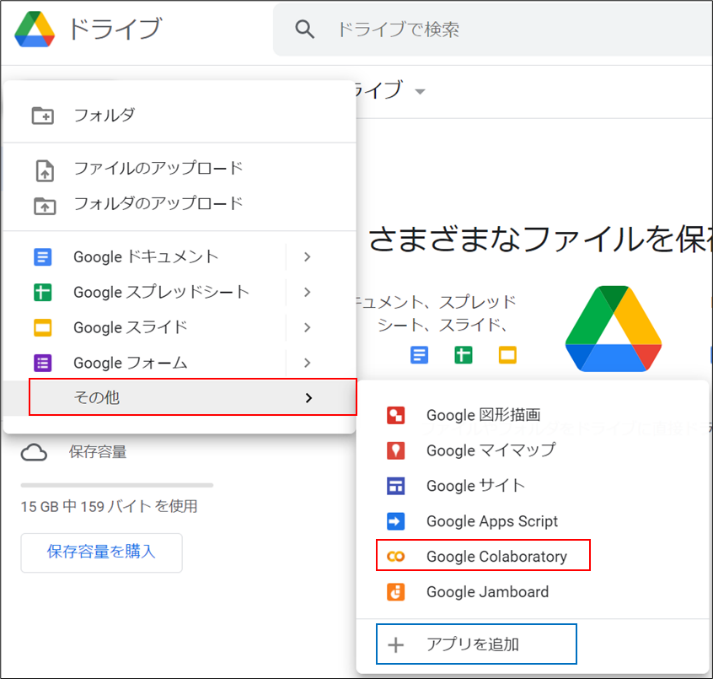Click the Google 図形描画 red icon
Image resolution: width=713 pixels, height=679 pixels.
pyautogui.click(x=396, y=415)
